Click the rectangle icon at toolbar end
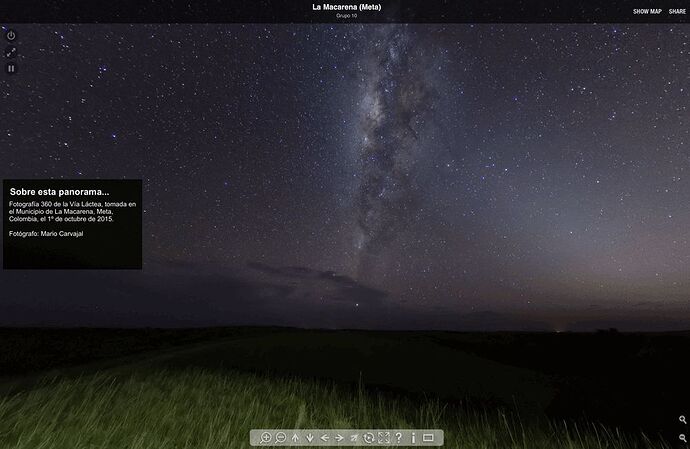 coord(428,438)
